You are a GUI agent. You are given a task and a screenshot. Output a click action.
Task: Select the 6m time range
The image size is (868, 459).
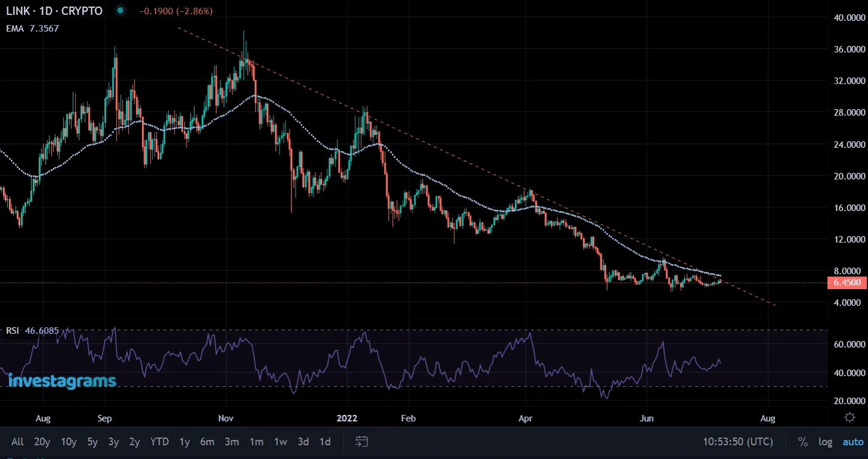coord(207,442)
